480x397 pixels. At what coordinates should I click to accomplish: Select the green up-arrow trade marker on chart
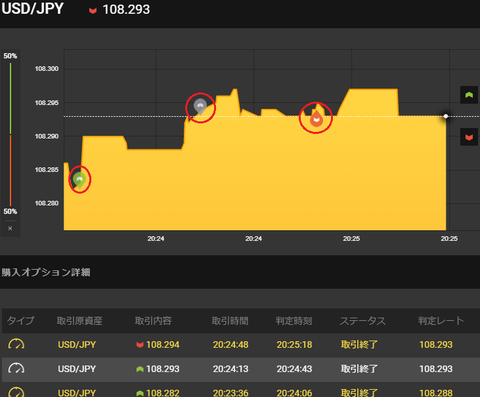coord(79,180)
